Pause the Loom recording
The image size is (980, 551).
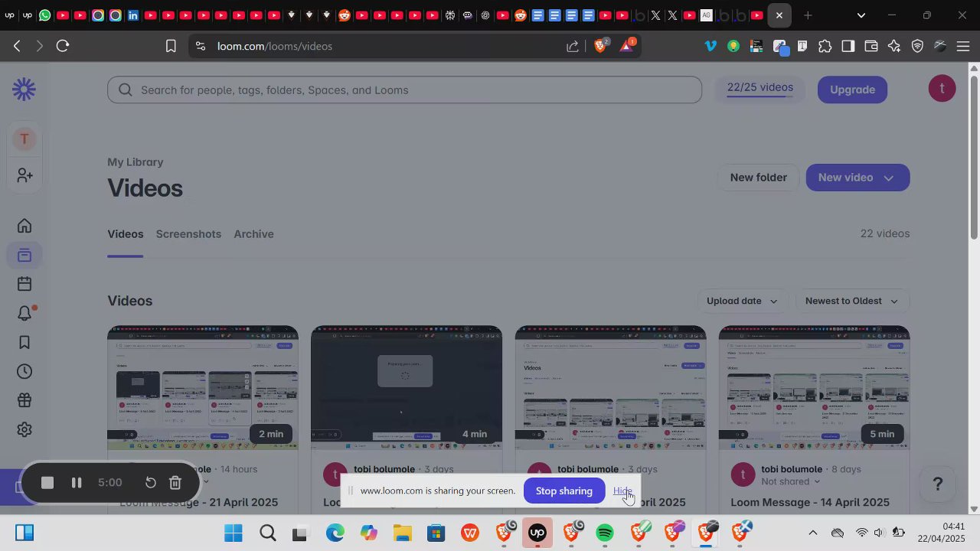point(77,483)
